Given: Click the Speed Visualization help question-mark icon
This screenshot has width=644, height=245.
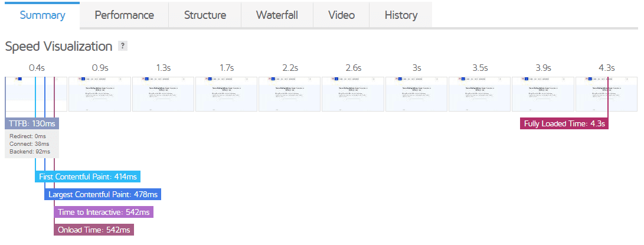Looking at the screenshot, I should [122, 46].
